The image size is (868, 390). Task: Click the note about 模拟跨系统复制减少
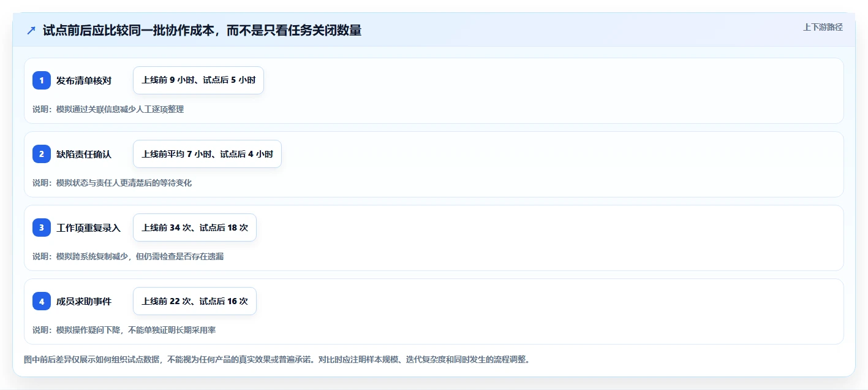pos(128,256)
